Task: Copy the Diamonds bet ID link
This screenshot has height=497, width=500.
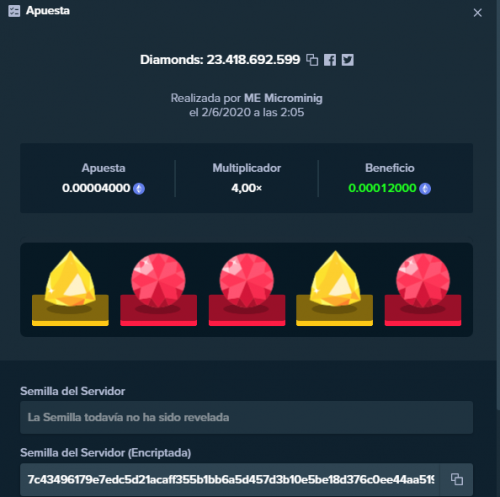Action: pos(312,60)
